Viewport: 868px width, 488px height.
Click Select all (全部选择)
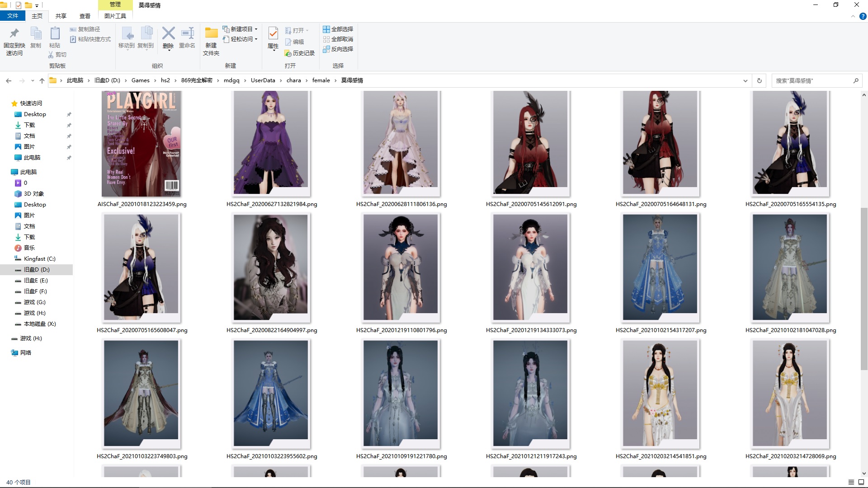click(x=338, y=29)
